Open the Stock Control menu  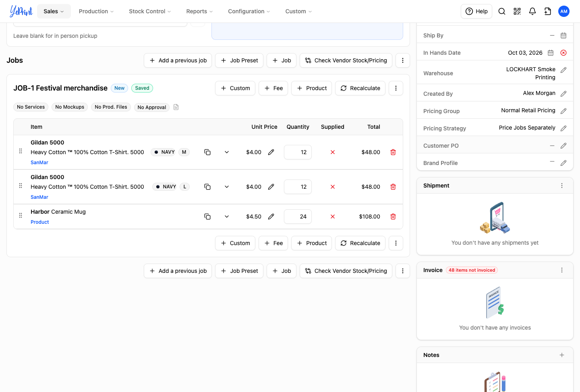click(150, 11)
